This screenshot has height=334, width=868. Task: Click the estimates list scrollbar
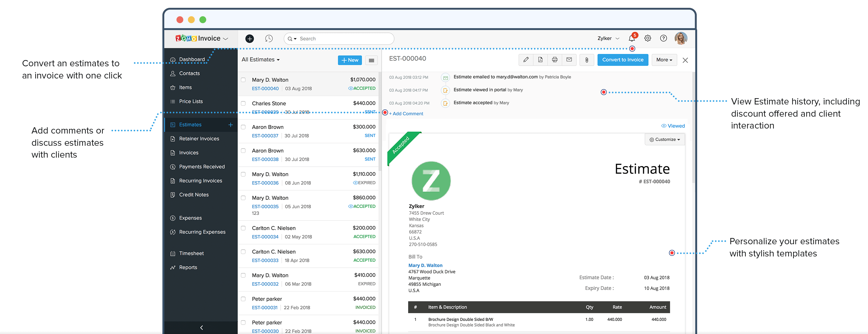point(380,121)
